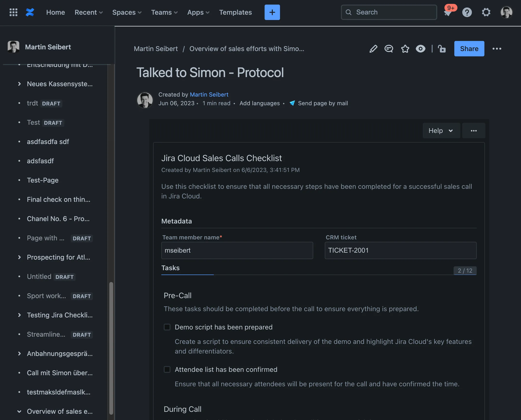Click the paper plane send icon
The width and height of the screenshot is (521, 420).
292,103
